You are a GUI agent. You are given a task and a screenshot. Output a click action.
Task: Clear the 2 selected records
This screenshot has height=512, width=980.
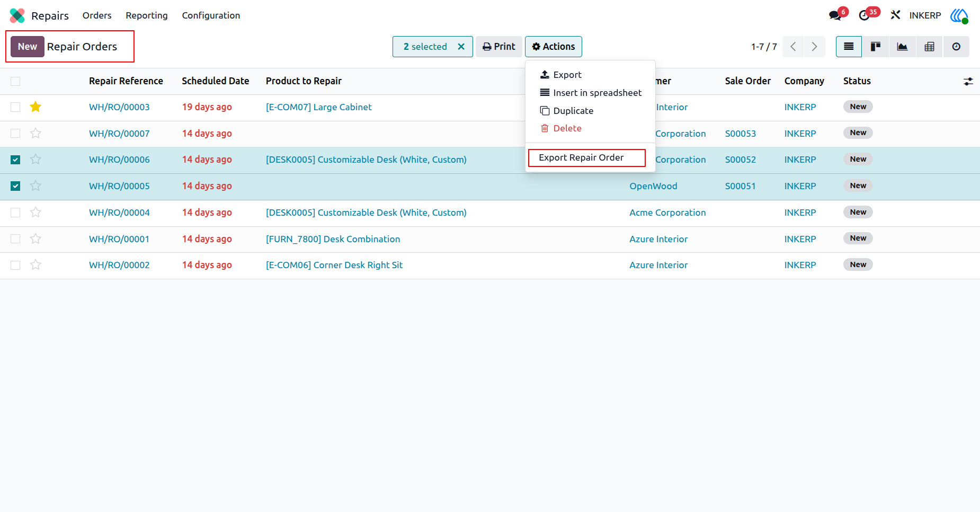tap(461, 47)
